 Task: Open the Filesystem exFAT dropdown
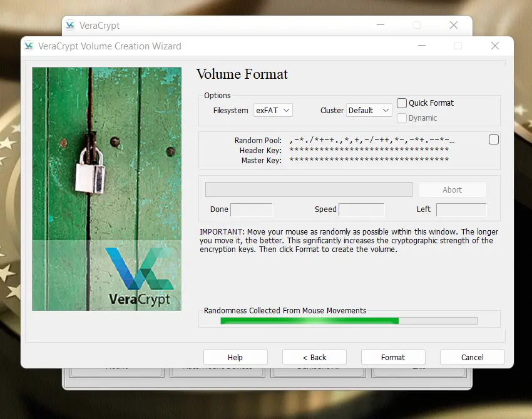[x=273, y=111]
